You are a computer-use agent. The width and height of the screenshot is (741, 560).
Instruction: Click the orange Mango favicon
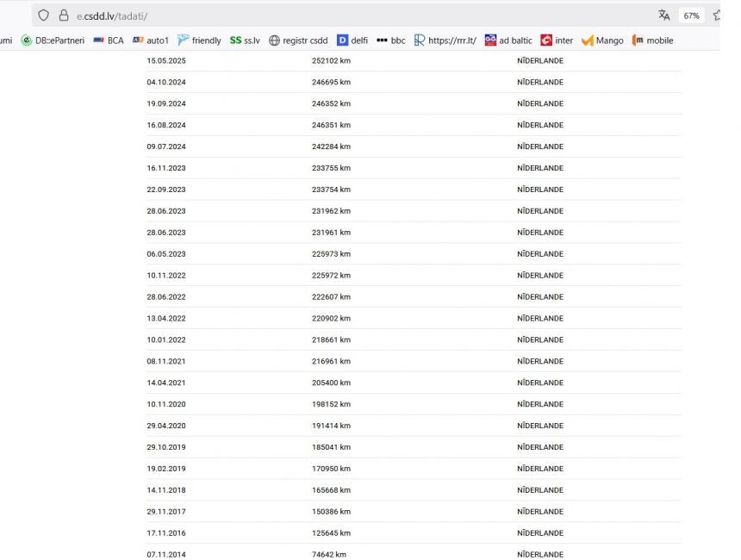pos(588,40)
